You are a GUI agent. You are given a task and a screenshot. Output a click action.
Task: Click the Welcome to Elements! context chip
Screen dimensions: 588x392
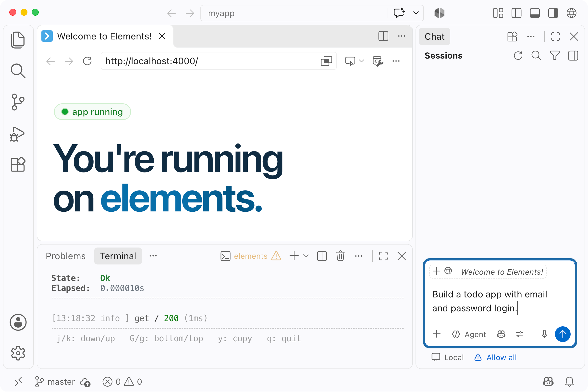488,271
